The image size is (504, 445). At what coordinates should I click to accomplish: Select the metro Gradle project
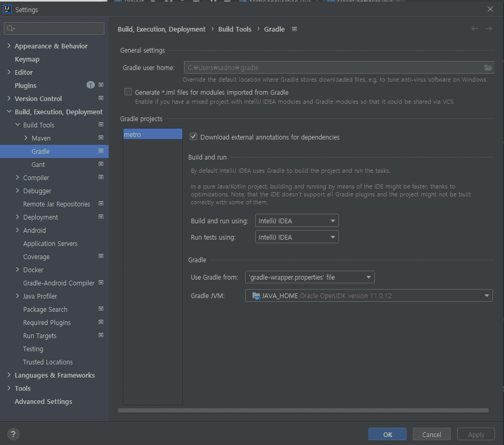click(x=153, y=134)
